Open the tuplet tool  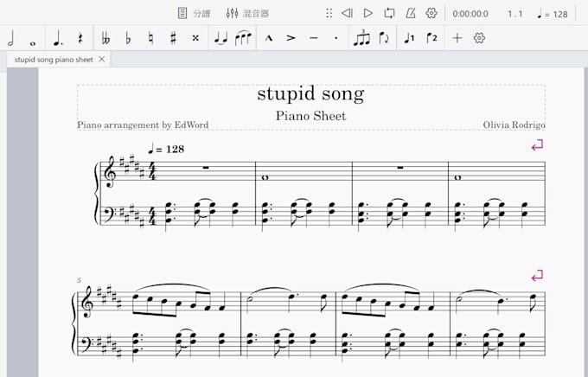[361, 38]
